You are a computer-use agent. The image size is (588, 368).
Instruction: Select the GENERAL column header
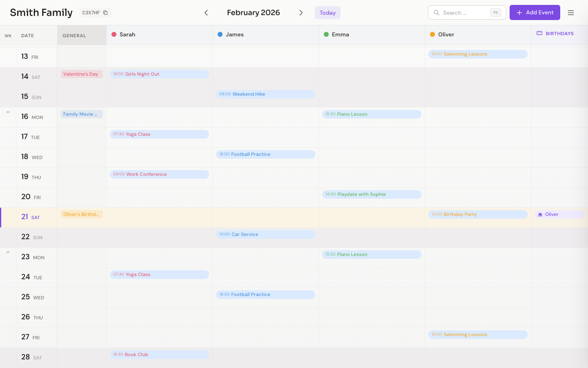(x=74, y=36)
